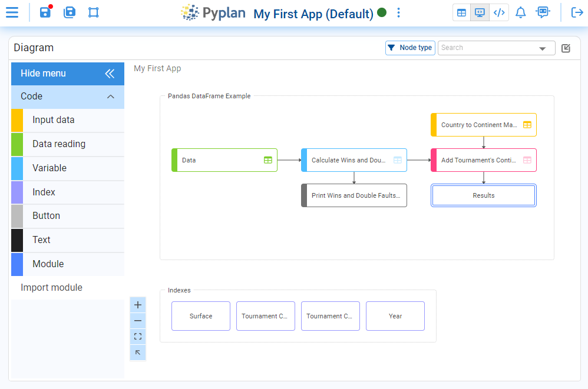Open the hamburger main menu
588x389 pixels.
tap(12, 12)
